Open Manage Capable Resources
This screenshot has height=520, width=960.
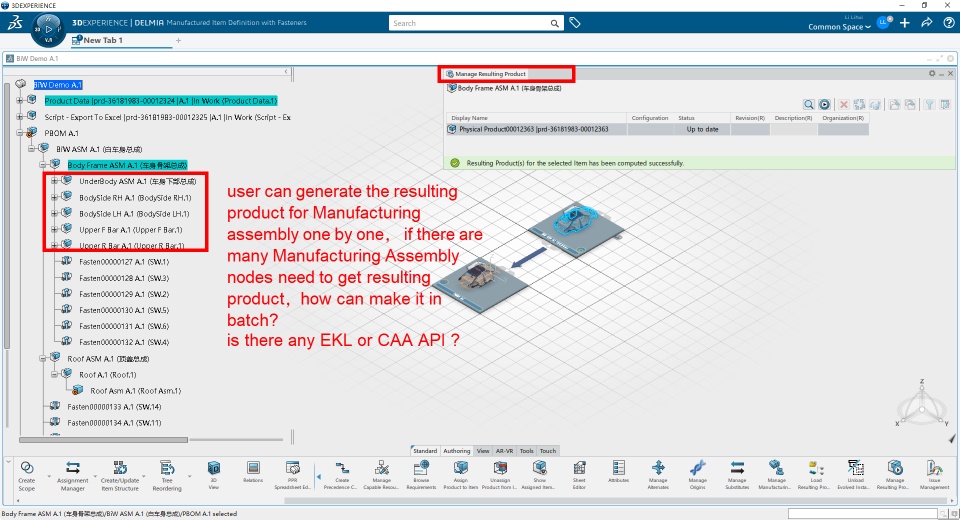(381, 475)
